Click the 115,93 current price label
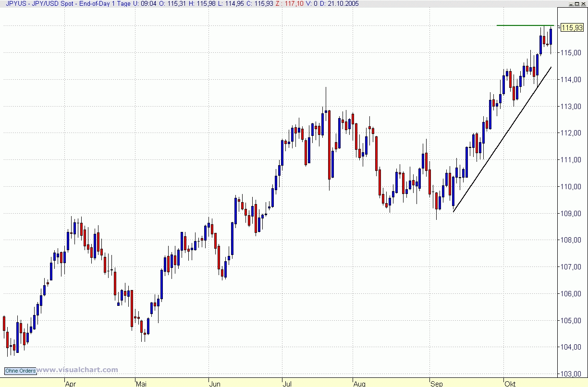 [x=572, y=28]
